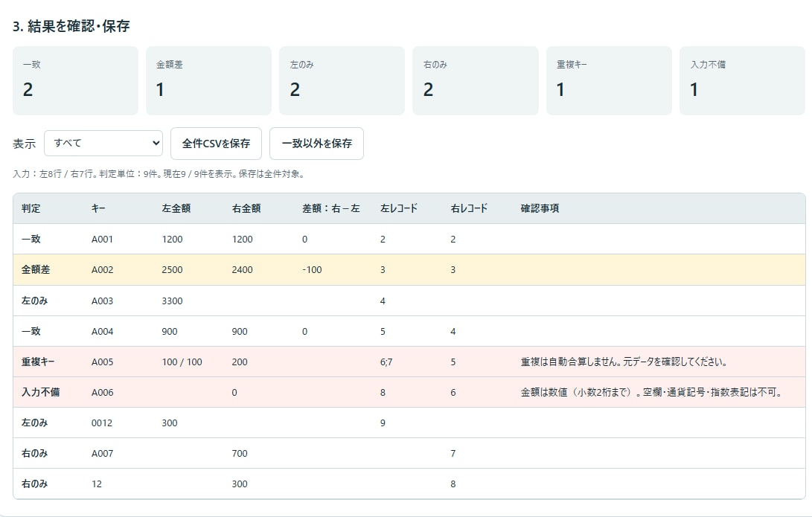Click the 3. 結果を確認・保存 heading
This screenshot has height=517, width=812.
coord(71,26)
